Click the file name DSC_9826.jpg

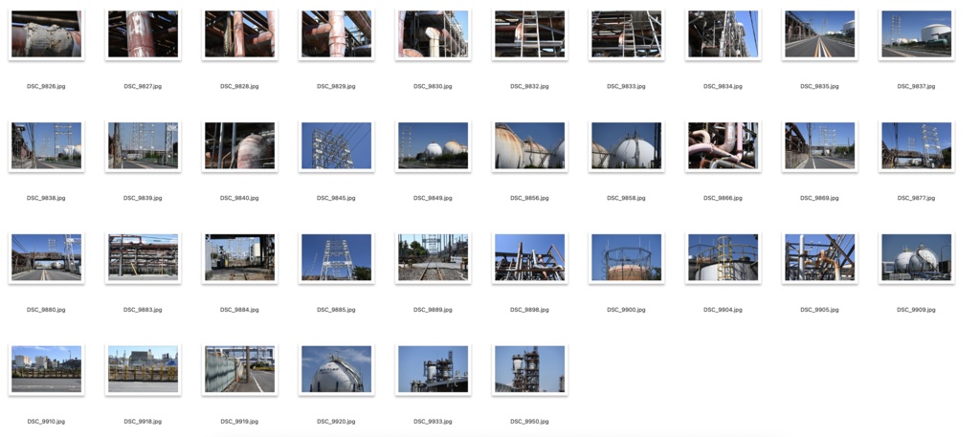click(46, 87)
